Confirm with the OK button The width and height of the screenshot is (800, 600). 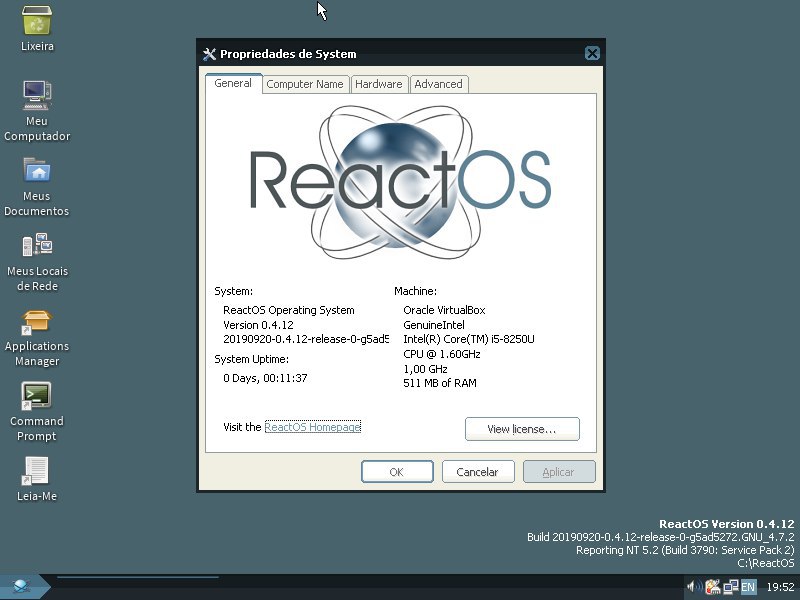397,472
